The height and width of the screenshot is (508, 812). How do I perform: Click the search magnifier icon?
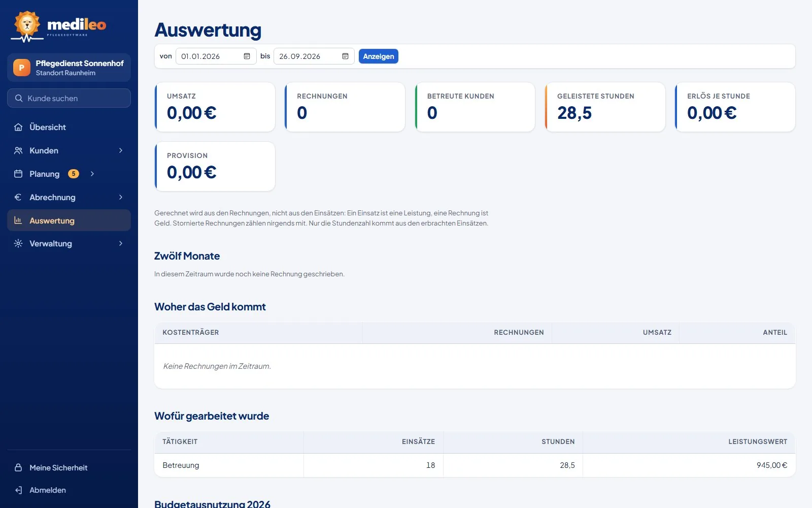tap(19, 98)
